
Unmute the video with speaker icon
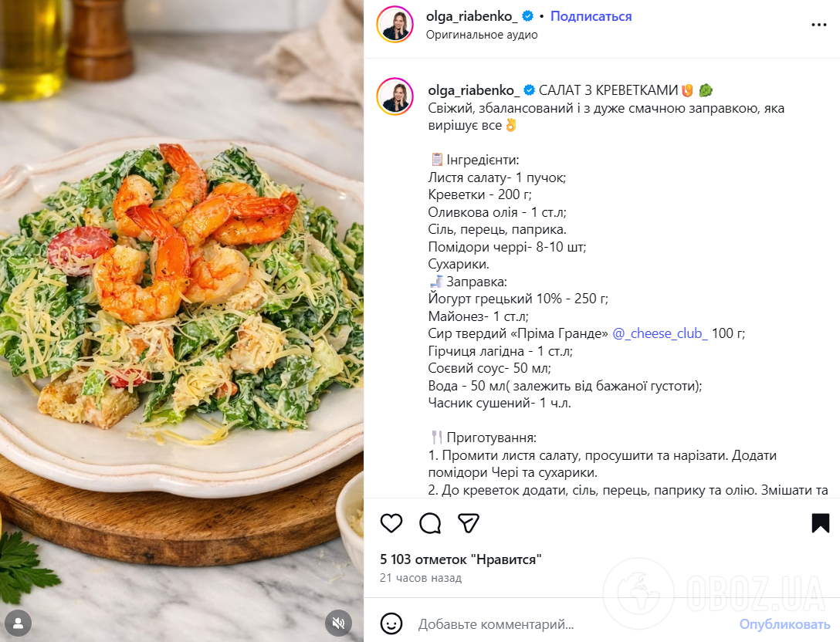[x=339, y=623]
